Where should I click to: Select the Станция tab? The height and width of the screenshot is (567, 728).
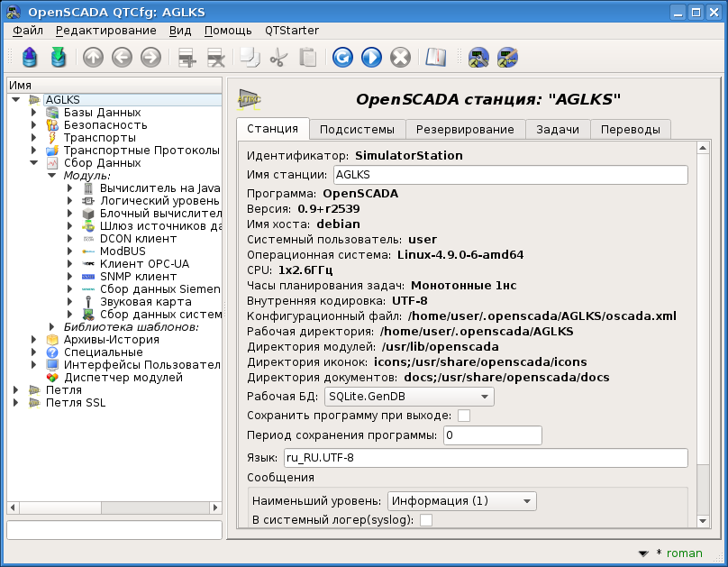point(272,129)
